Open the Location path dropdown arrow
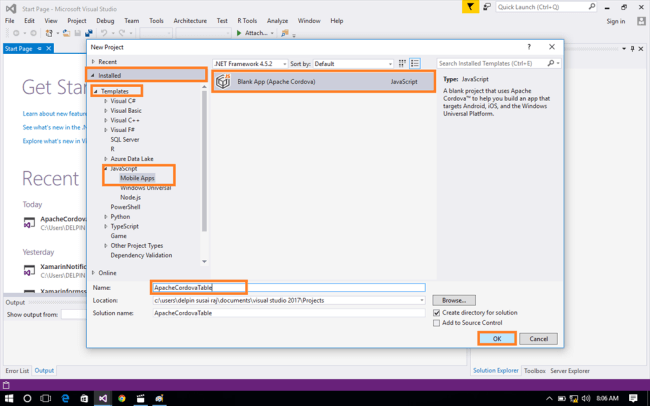This screenshot has height=406, width=650. click(422, 300)
